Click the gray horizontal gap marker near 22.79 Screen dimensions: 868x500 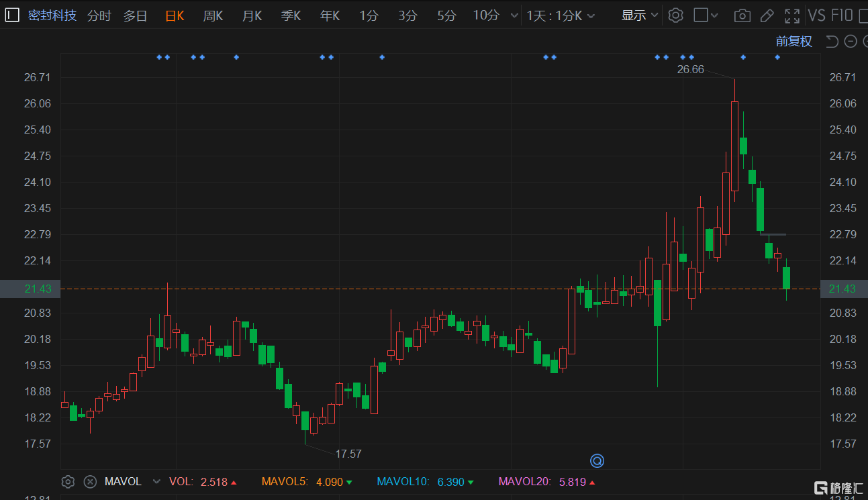[x=773, y=234]
